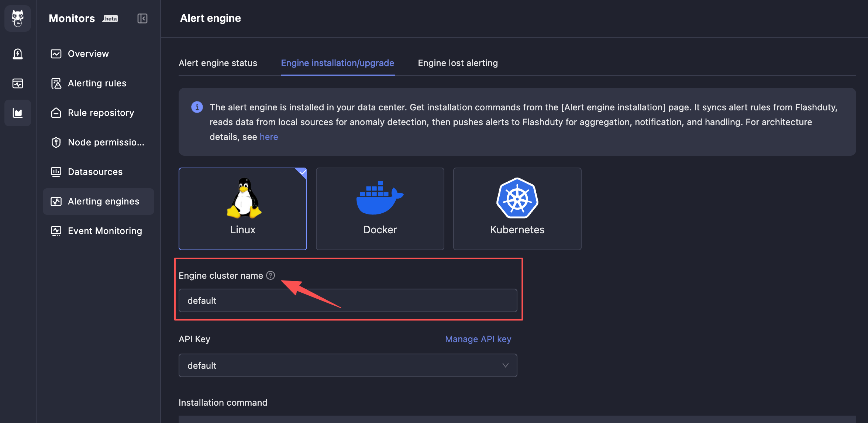868x423 pixels.
Task: Follow the 'here' architecture details link
Action: tap(269, 137)
